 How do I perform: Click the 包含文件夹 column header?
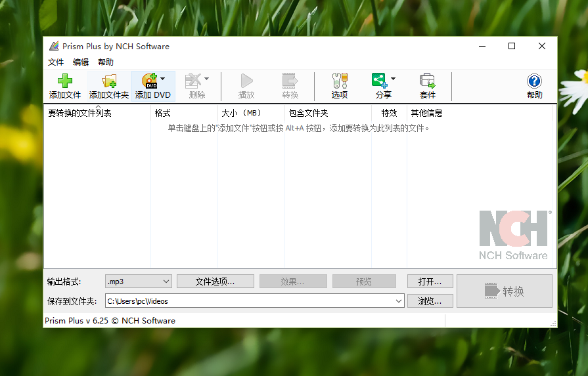point(328,113)
